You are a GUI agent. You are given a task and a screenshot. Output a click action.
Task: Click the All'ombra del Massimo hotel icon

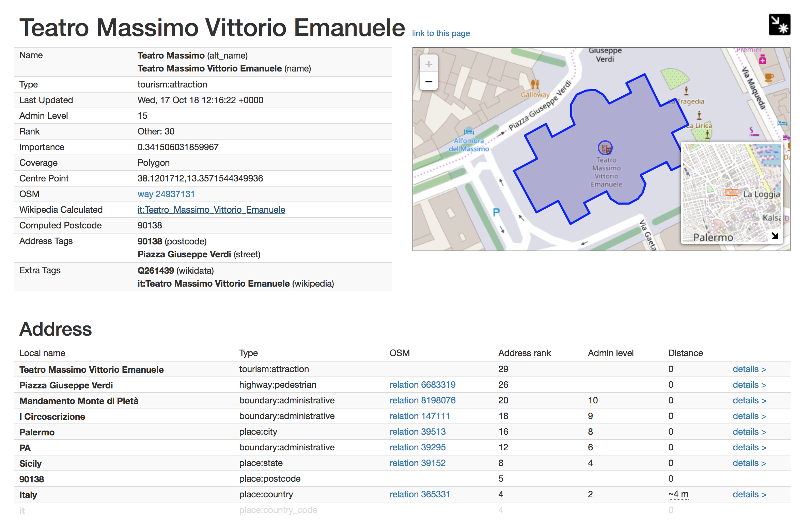pos(468,131)
